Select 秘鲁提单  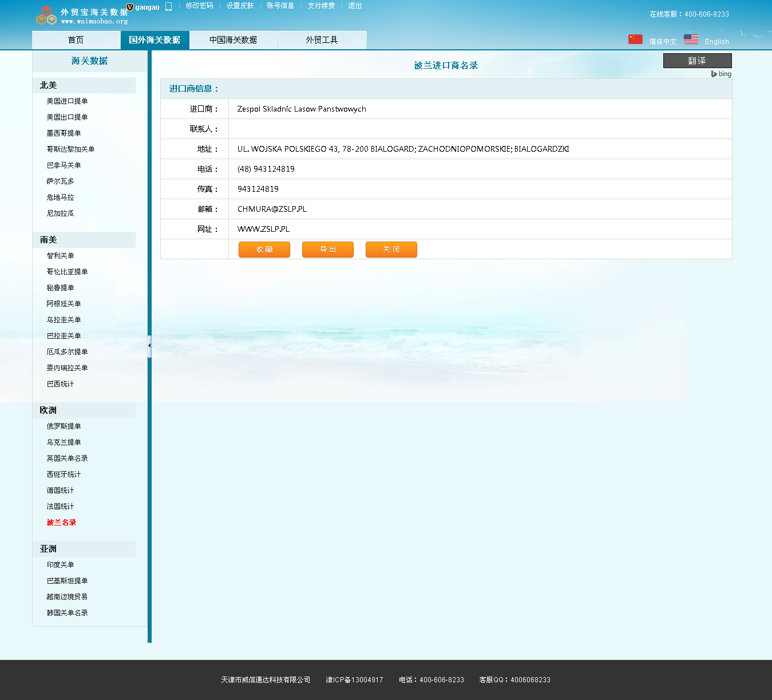click(x=60, y=288)
